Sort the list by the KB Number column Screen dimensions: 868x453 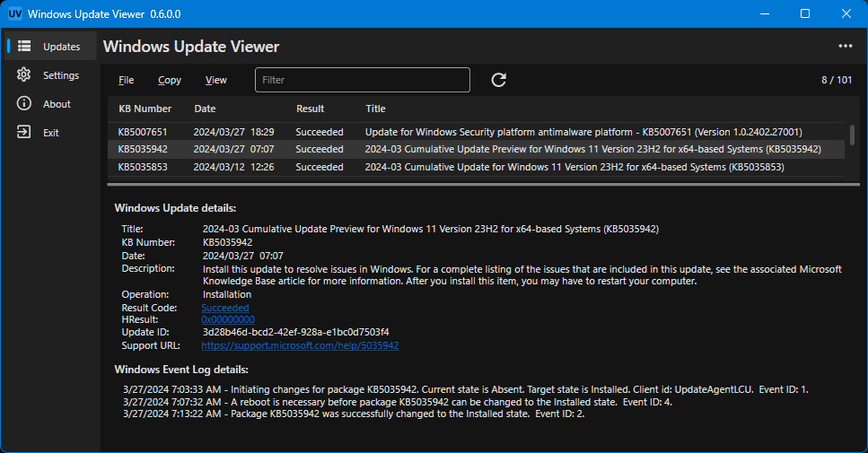(145, 109)
